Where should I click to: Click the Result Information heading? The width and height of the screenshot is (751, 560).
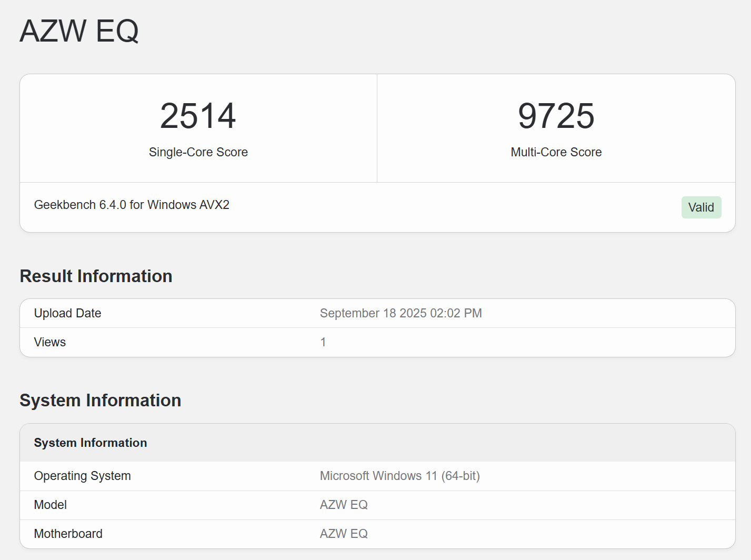[96, 276]
